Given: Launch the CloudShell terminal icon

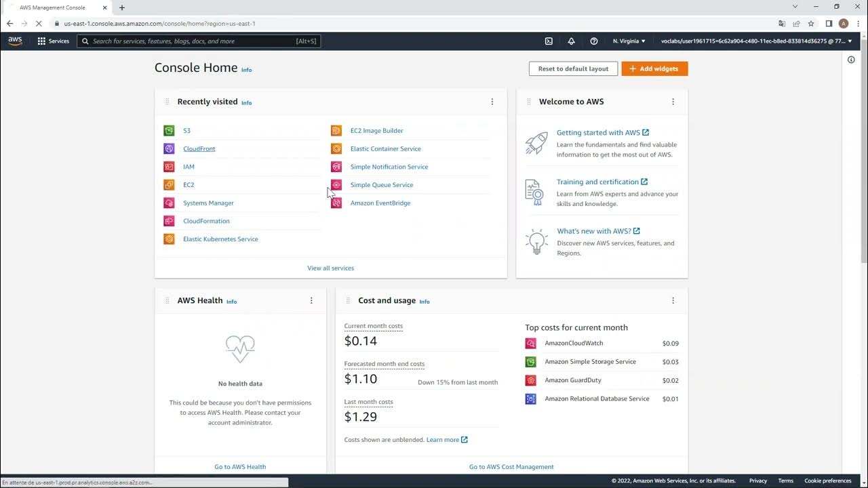Looking at the screenshot, I should coord(549,41).
